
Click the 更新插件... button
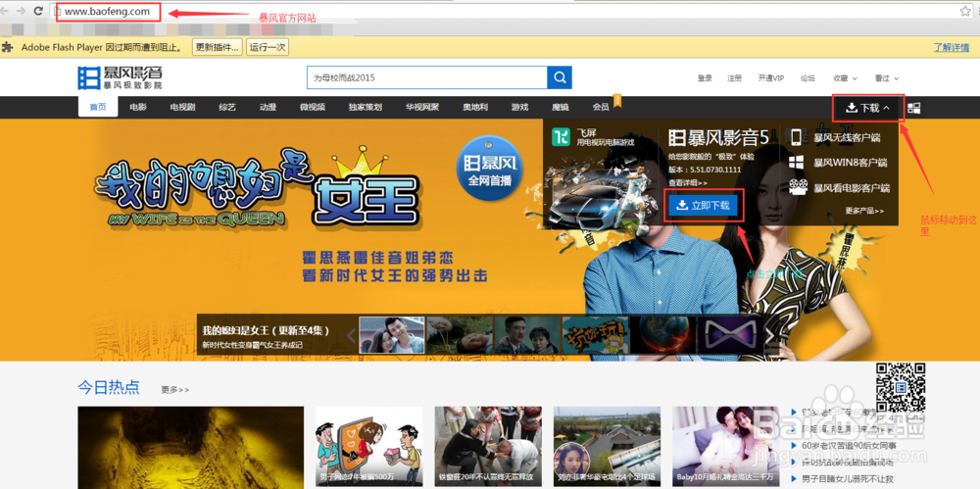[x=217, y=47]
